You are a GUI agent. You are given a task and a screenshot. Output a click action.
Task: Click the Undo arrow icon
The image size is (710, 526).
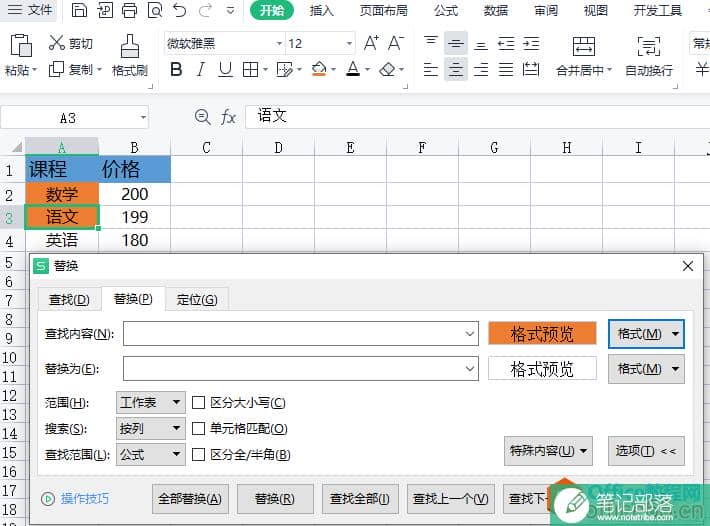(179, 10)
